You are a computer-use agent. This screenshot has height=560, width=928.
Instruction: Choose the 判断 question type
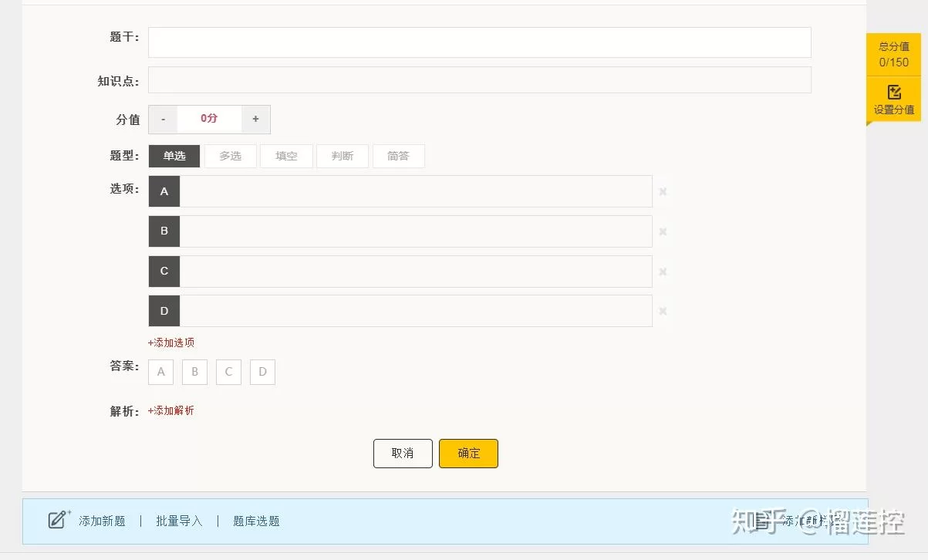point(343,156)
